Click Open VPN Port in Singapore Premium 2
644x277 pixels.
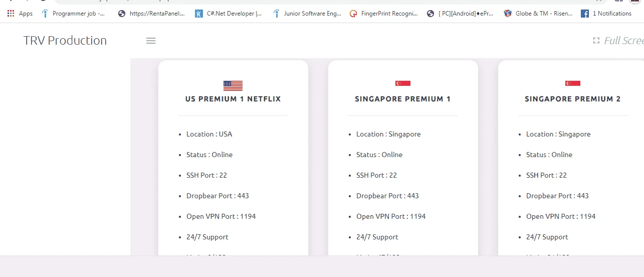tap(561, 216)
